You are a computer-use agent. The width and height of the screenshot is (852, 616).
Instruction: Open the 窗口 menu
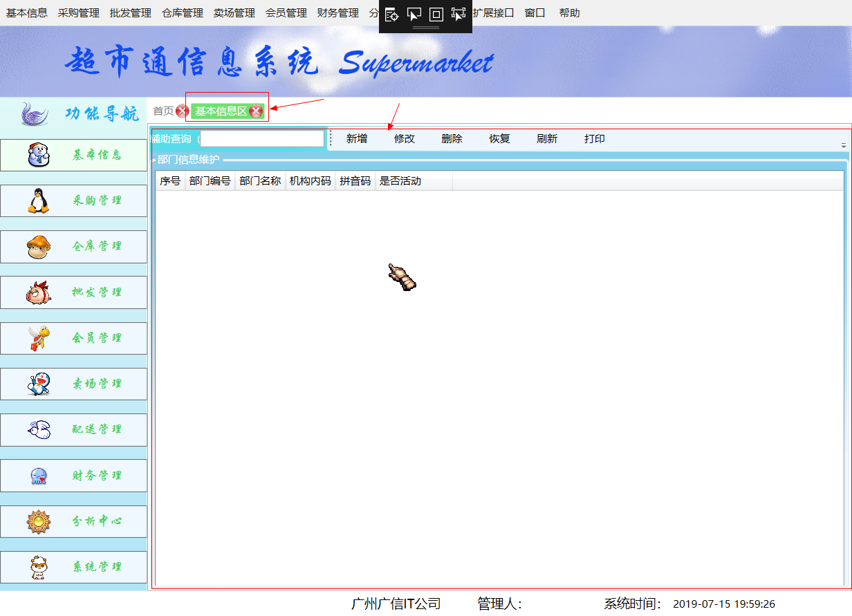[535, 12]
